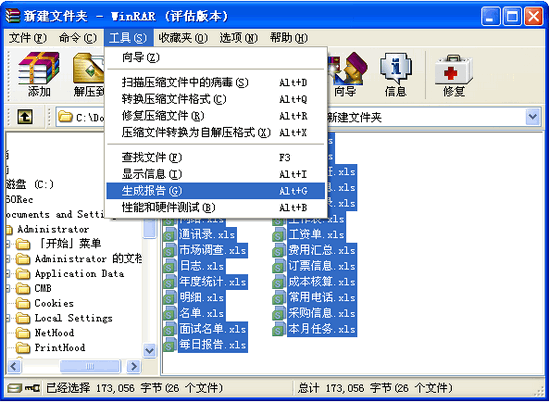Choose 显示信息(I) menu item
This screenshot has height=403, width=549.
(216, 174)
